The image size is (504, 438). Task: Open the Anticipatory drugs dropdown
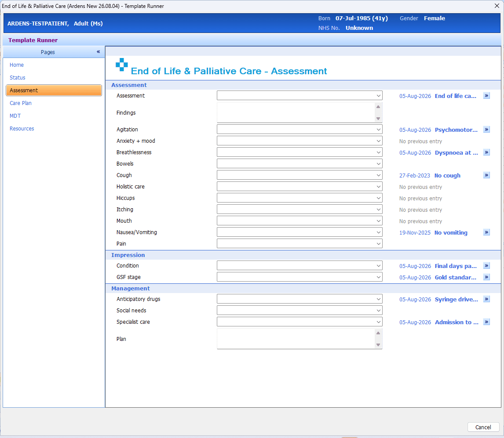299,299
